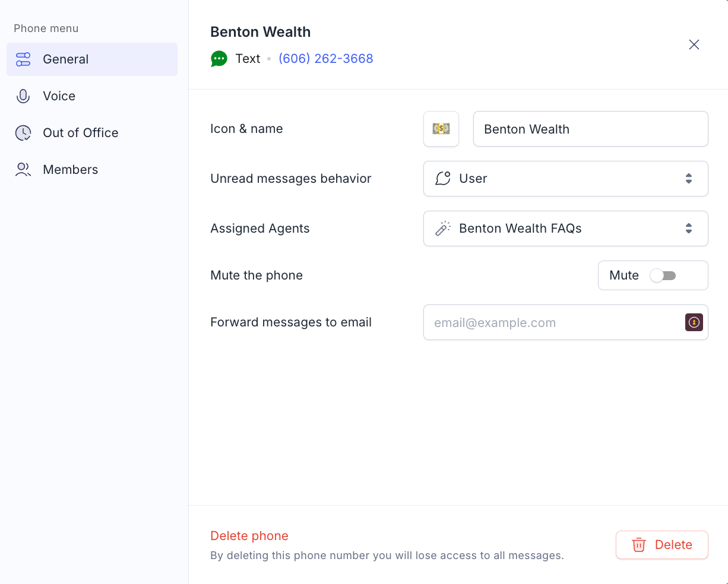The image size is (728, 584).
Task: Click the password manager icon in email field
Action: tap(694, 322)
